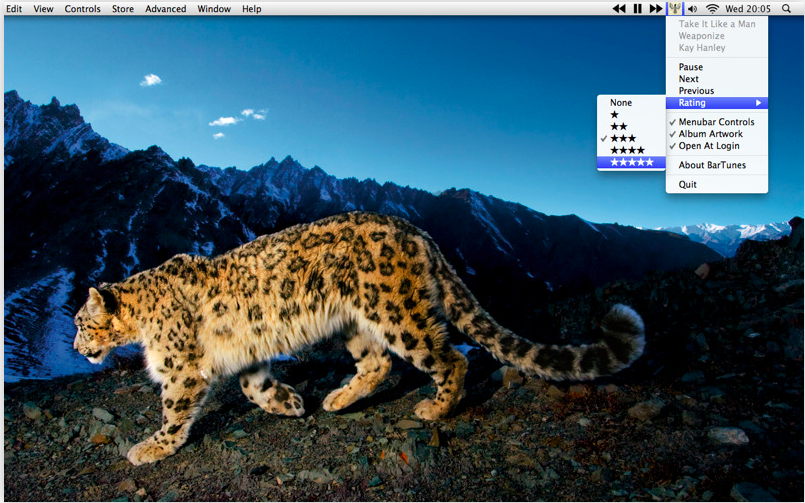
Task: Click the song title Take It Like a Man
Action: pyautogui.click(x=717, y=24)
